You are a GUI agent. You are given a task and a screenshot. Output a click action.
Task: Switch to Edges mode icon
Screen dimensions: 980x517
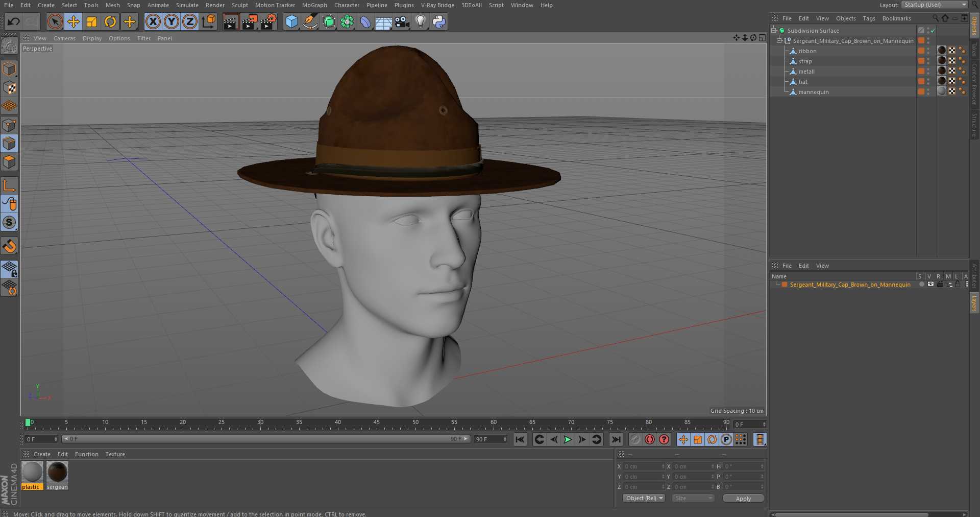(9, 144)
